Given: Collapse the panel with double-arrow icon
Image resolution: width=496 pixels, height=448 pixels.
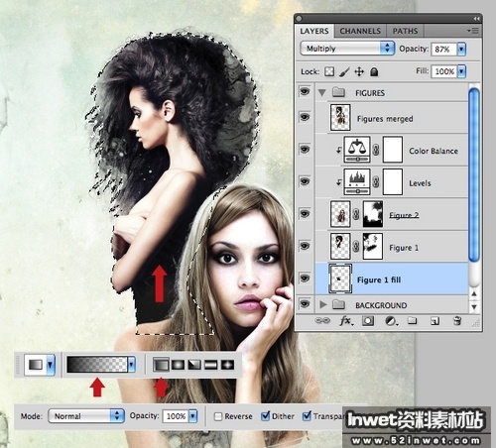Looking at the screenshot, I should click(476, 19).
